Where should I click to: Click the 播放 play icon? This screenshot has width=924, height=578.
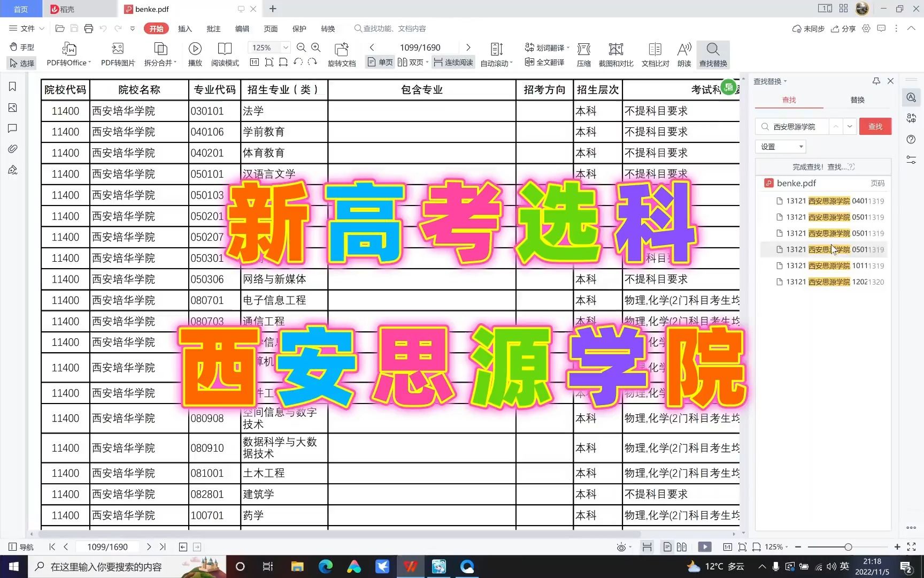195,55
